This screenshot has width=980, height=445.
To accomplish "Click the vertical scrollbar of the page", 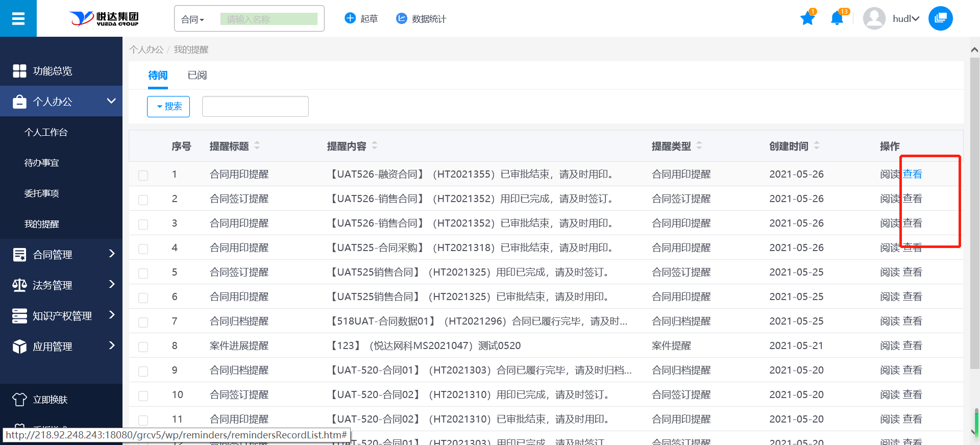I will coord(974,214).
